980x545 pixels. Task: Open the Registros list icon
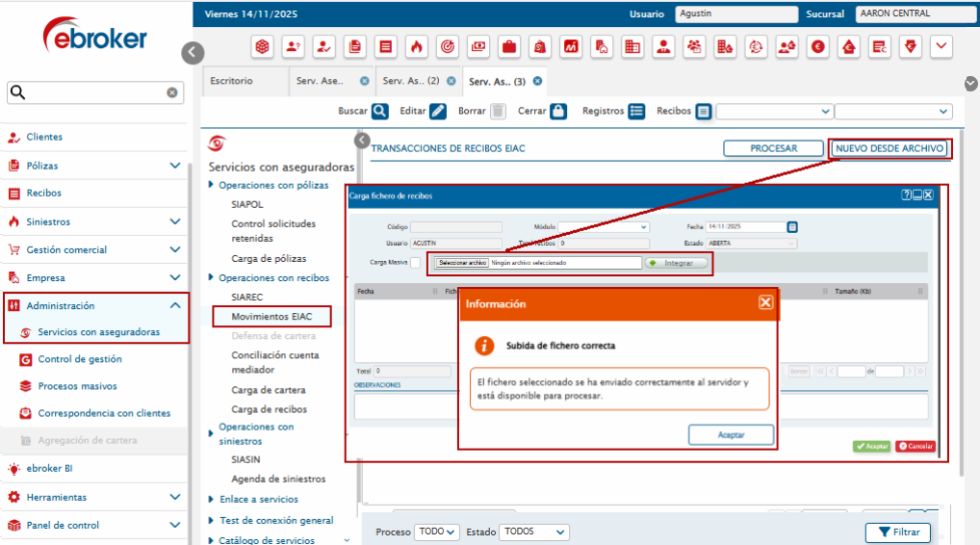click(636, 111)
